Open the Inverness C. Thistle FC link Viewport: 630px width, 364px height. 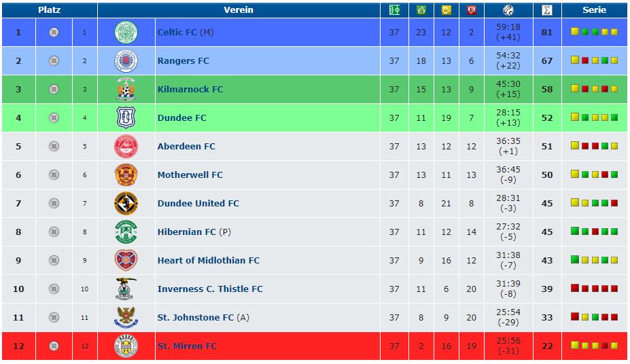click(x=210, y=289)
